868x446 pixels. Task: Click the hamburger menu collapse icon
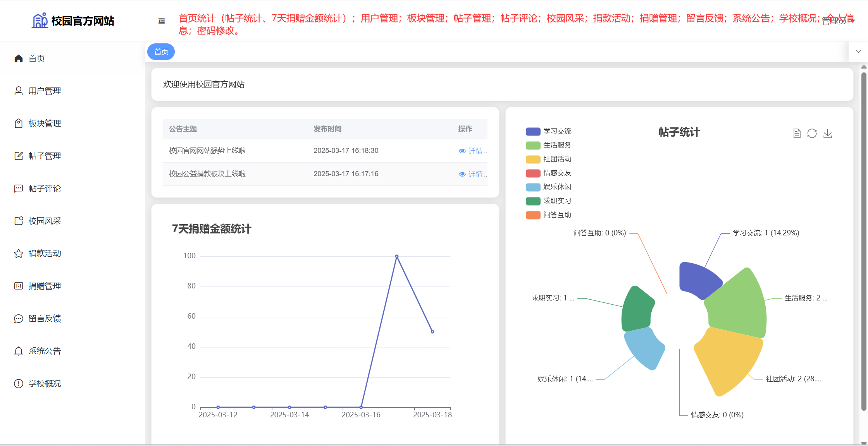[x=162, y=21]
